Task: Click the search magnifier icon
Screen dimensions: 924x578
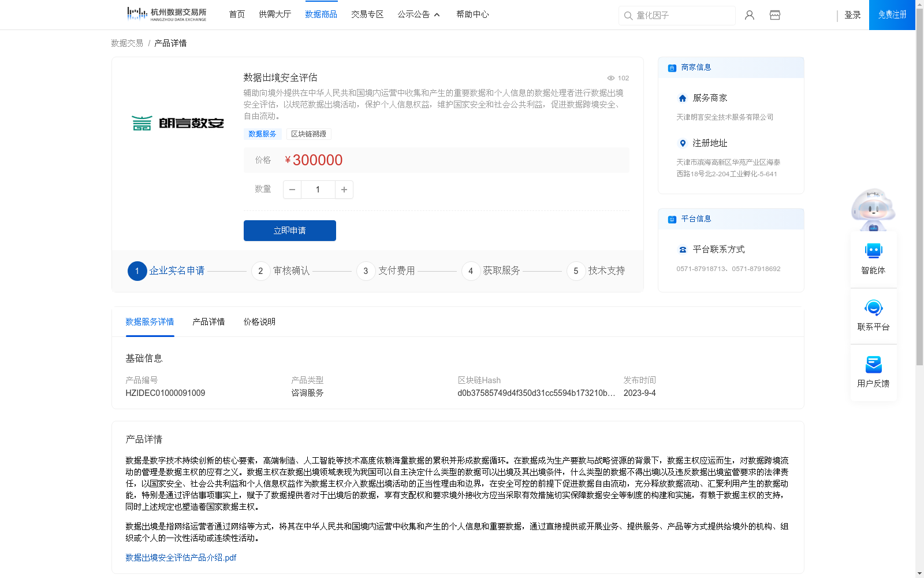Action: tap(628, 16)
